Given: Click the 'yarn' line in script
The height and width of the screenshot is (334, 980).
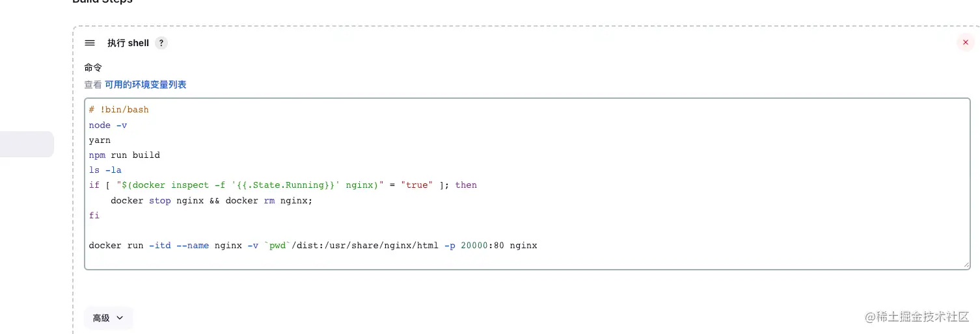Looking at the screenshot, I should tap(100, 140).
